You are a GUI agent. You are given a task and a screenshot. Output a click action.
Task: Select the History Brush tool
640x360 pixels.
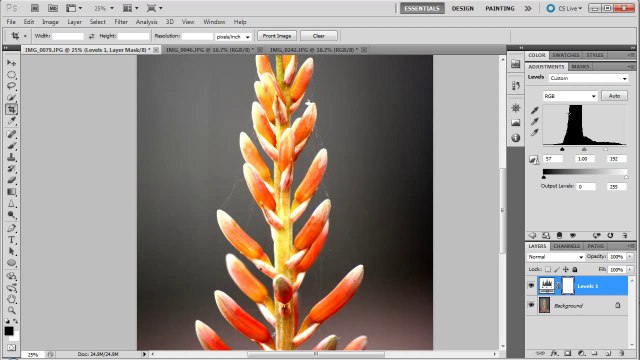click(11, 169)
